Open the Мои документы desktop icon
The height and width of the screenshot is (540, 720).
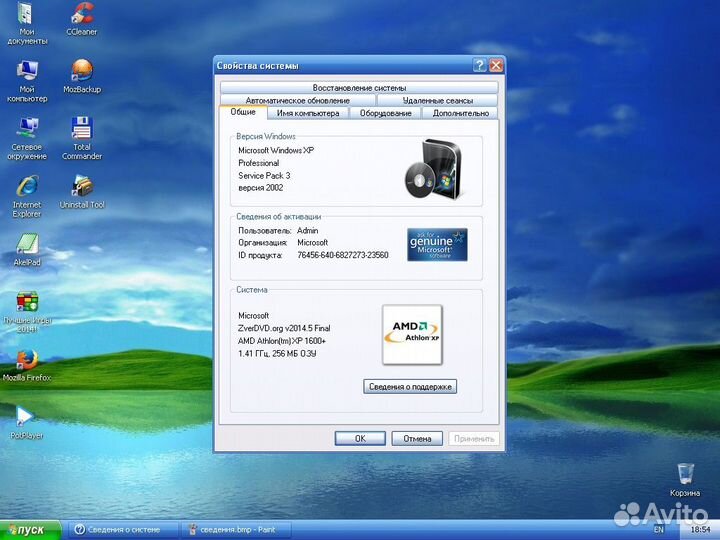point(27,23)
